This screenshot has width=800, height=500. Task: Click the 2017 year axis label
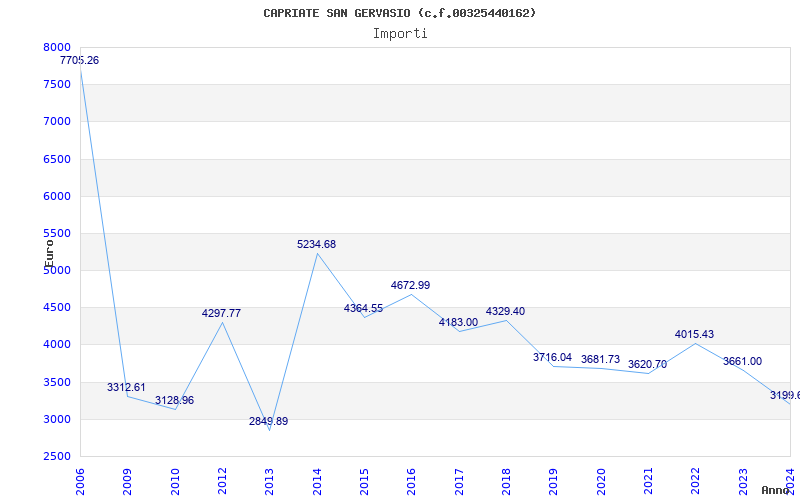459,482
